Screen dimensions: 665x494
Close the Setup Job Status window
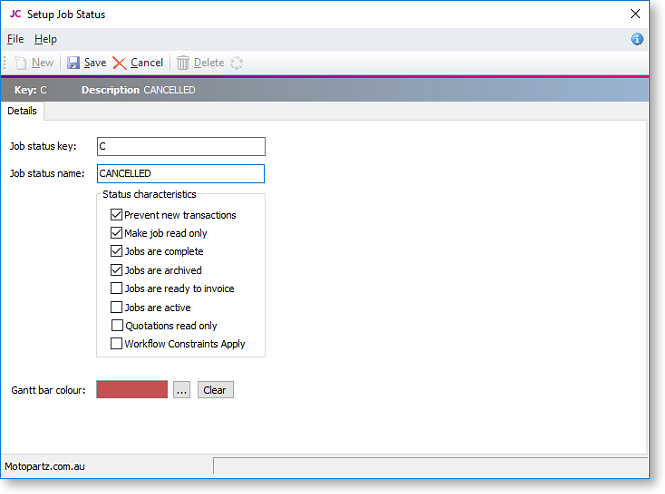(635, 14)
